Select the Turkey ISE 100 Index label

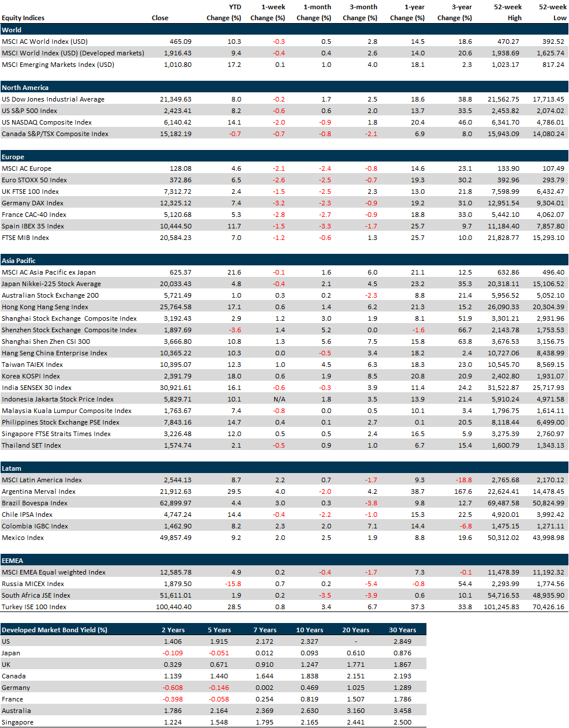point(34,607)
